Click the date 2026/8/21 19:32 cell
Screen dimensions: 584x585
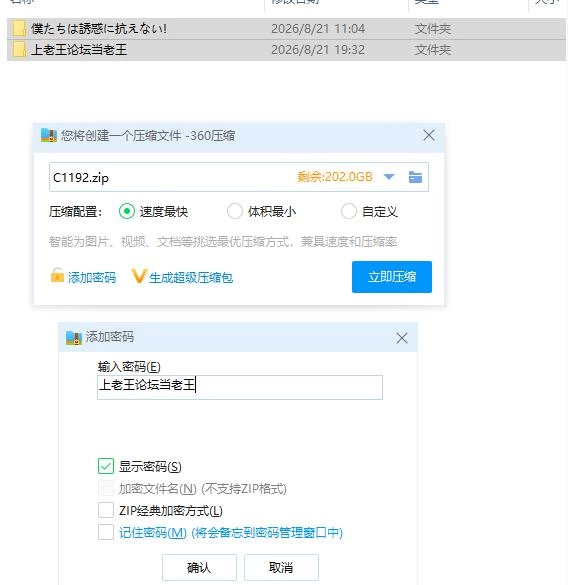click(x=318, y=50)
